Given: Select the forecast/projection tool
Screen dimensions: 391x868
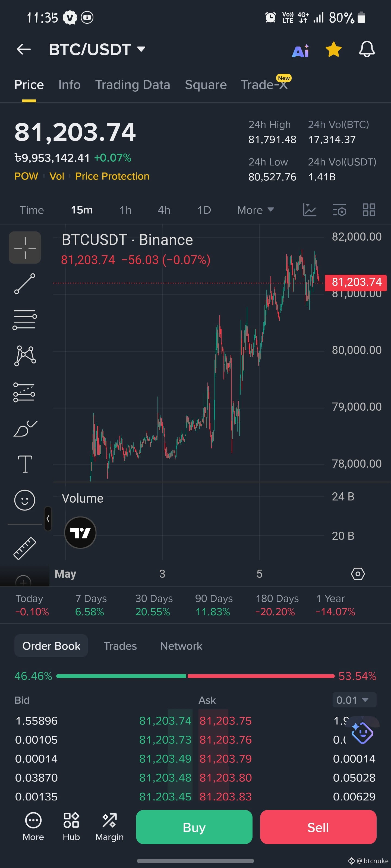Looking at the screenshot, I should 24,392.
